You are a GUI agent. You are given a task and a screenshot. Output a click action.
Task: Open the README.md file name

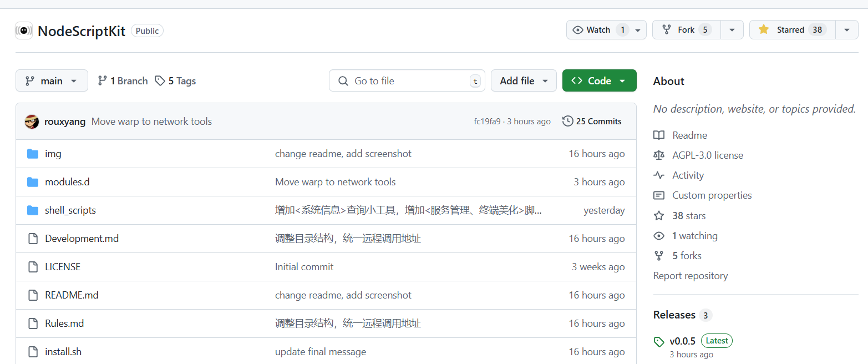pyautogui.click(x=72, y=295)
